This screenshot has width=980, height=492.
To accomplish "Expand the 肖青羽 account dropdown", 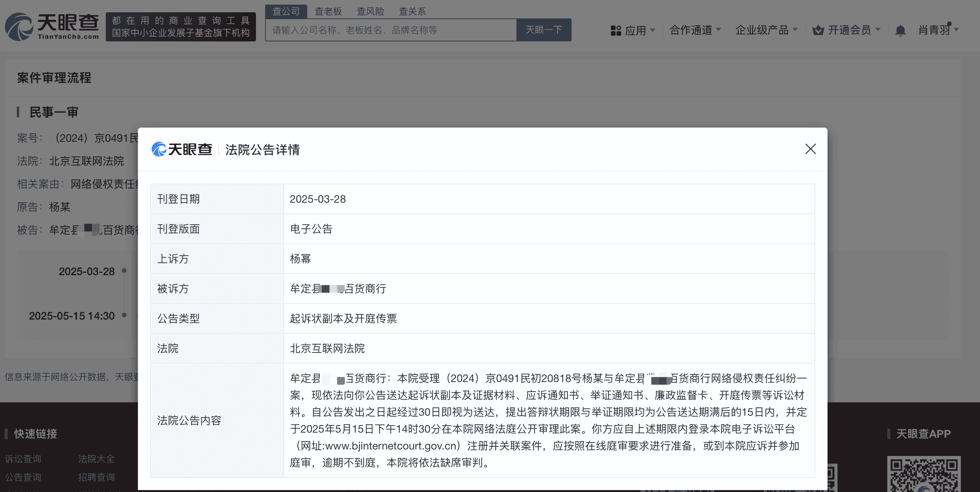I will click(937, 30).
